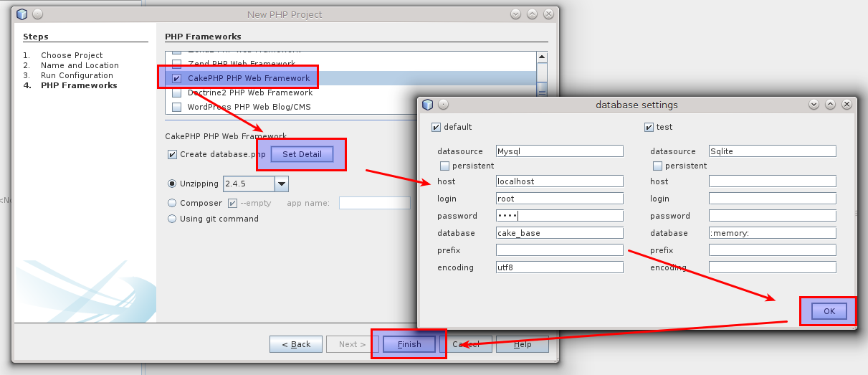The width and height of the screenshot is (868, 375).
Task: Toggle Create database.php checkbox
Action: click(172, 154)
